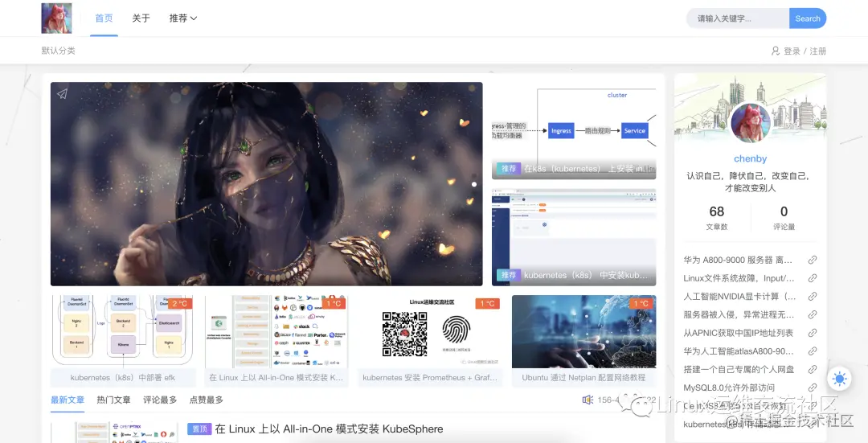868x443 pixels.
Task: Open the large carousel banner image
Action: (x=266, y=184)
